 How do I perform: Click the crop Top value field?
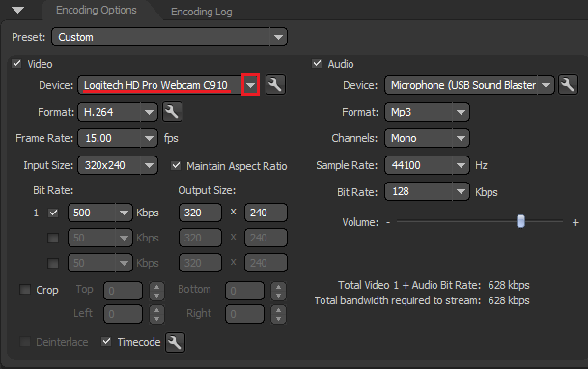(x=124, y=291)
